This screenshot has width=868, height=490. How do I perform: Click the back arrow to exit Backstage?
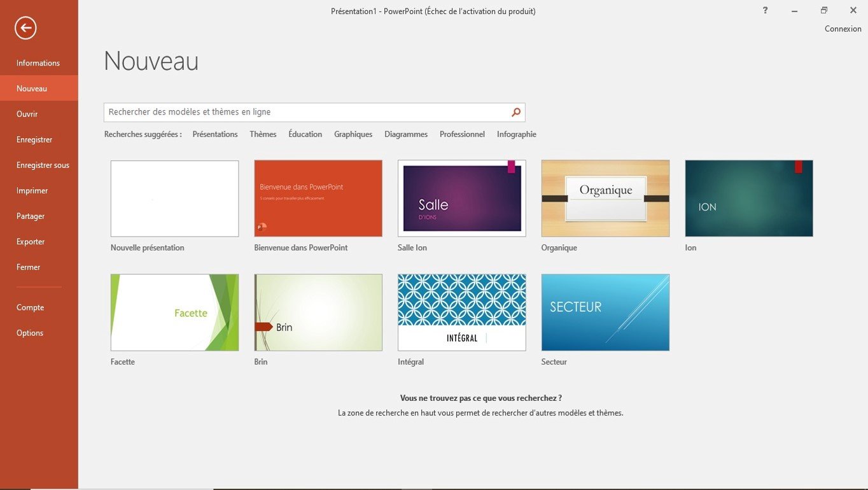(25, 27)
